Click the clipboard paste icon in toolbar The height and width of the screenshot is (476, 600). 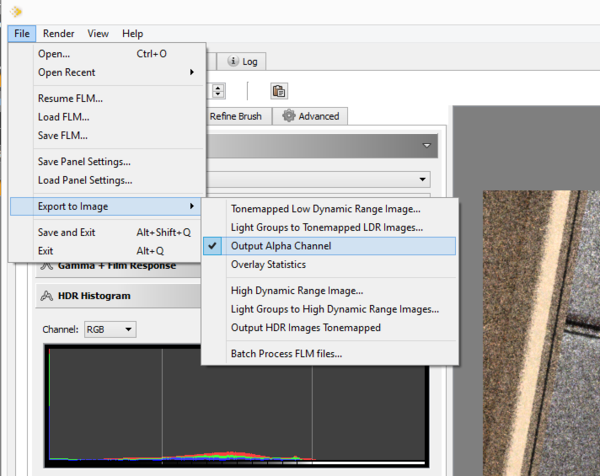(279, 91)
